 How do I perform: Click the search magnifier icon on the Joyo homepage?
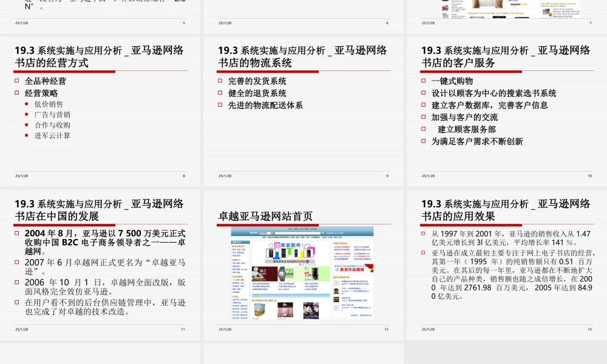tap(322, 233)
